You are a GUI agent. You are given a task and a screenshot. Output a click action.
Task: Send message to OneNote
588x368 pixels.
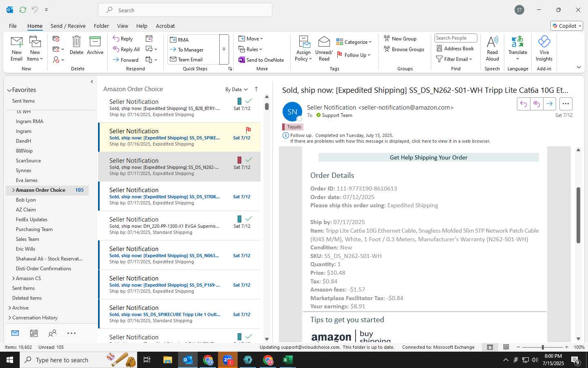(x=261, y=60)
